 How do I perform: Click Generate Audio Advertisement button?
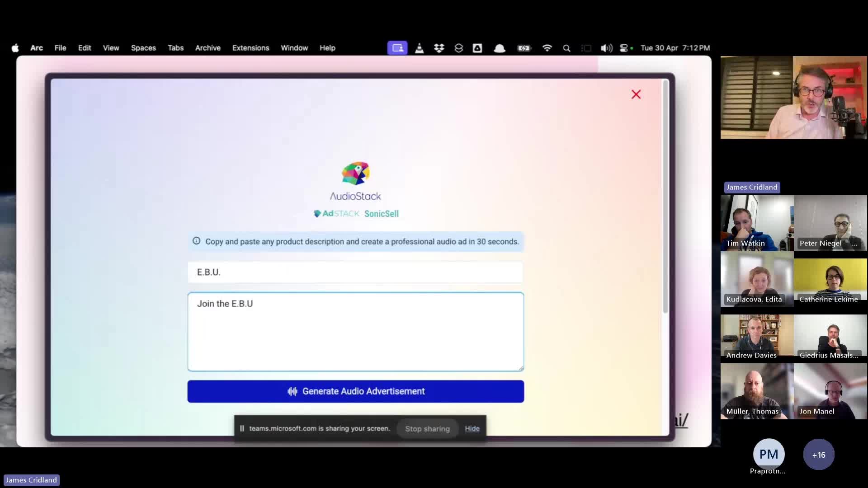coord(355,391)
